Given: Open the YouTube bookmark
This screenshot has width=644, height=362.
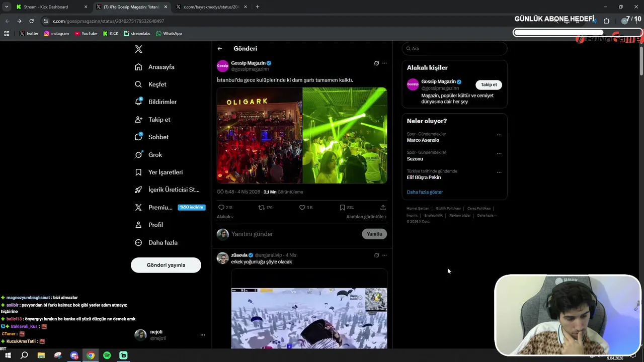Looking at the screenshot, I should (86, 34).
